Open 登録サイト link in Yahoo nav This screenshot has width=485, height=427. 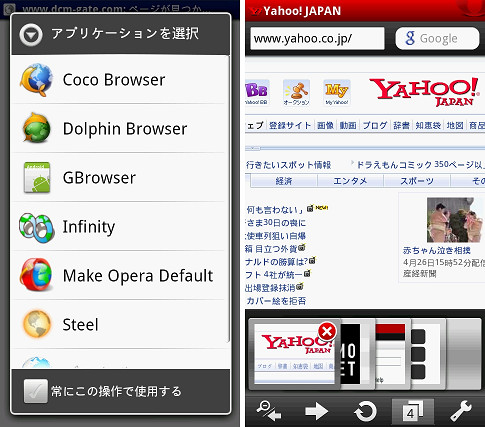tap(290, 125)
